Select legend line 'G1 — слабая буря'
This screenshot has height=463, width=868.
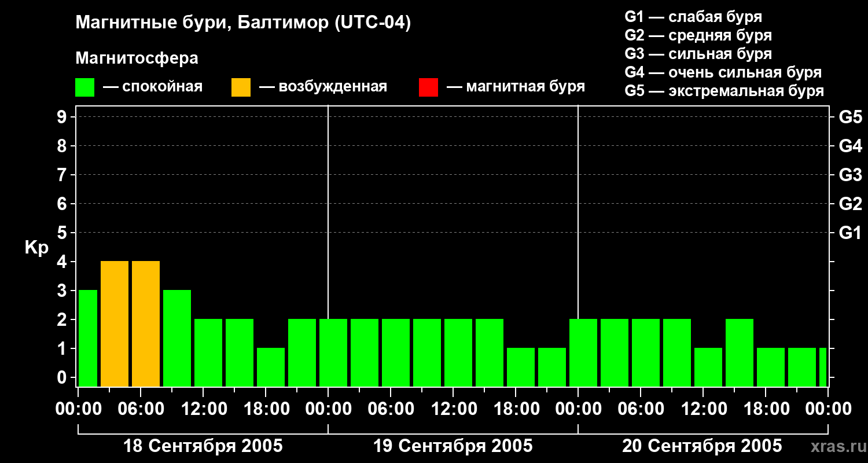point(693,17)
